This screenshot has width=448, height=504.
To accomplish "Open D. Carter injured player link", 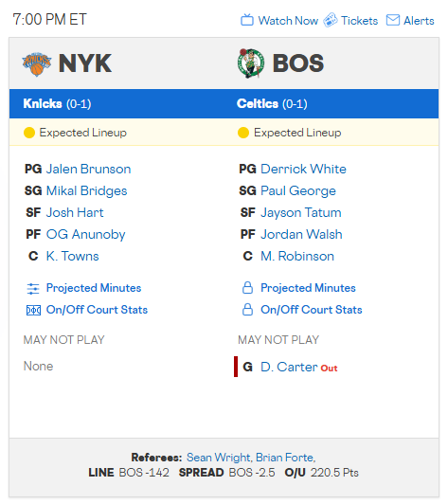I will 289,367.
